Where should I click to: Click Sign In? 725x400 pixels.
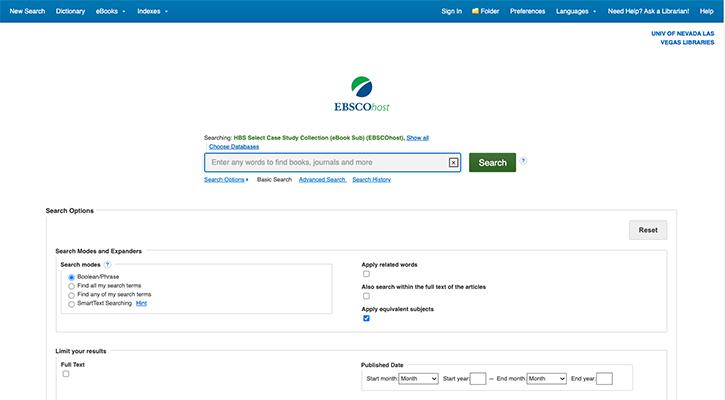click(x=451, y=11)
